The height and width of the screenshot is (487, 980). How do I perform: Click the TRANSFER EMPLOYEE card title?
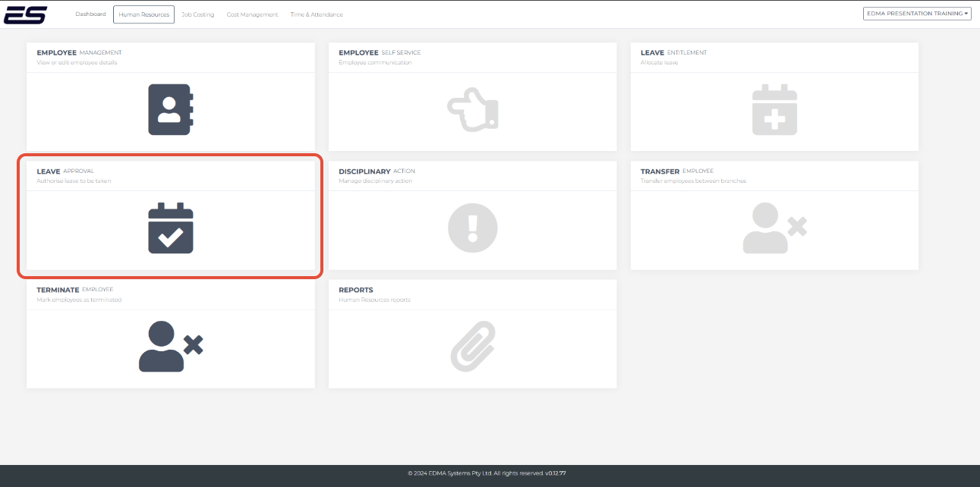pyautogui.click(x=677, y=171)
